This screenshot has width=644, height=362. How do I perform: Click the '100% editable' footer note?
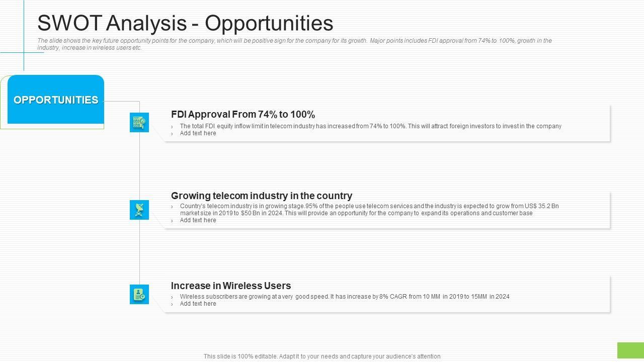[322, 356]
